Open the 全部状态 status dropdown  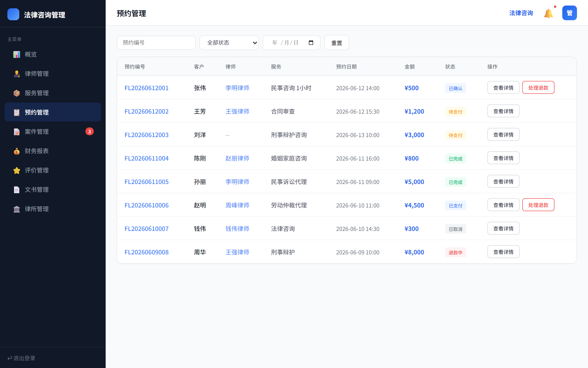coord(229,43)
